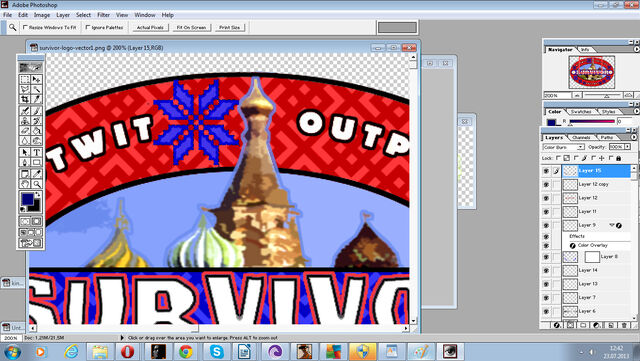Select the Dodge tool
This screenshot has height=361, width=640.
click(36, 141)
